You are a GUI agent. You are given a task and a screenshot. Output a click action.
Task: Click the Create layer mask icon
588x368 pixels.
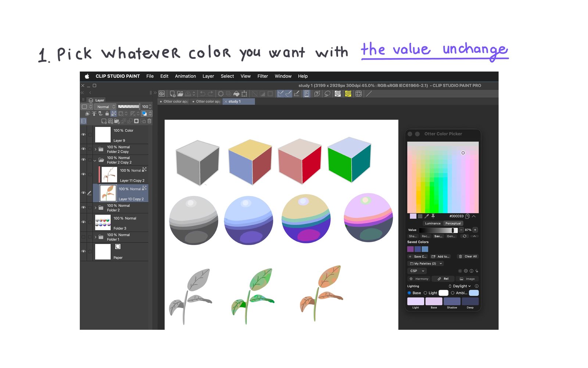tap(136, 121)
